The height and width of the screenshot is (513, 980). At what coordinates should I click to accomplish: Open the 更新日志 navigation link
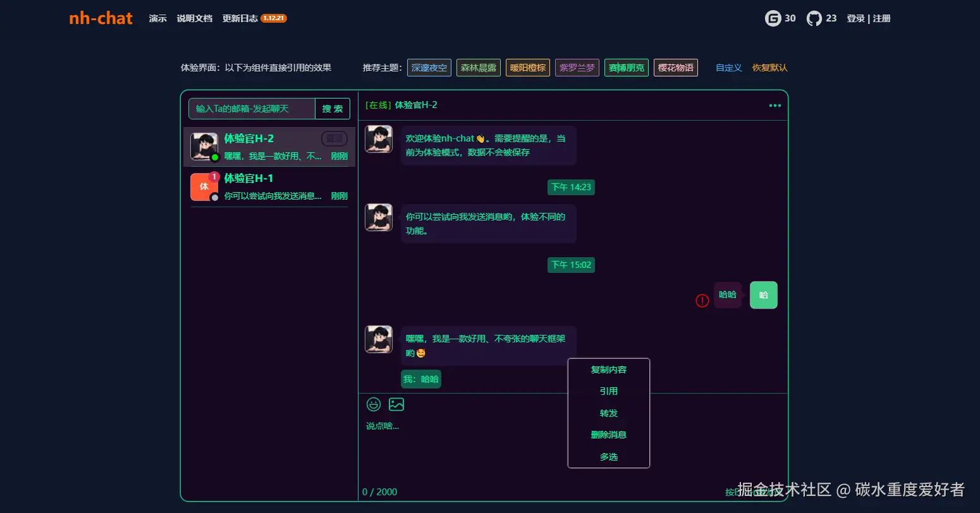coord(240,18)
